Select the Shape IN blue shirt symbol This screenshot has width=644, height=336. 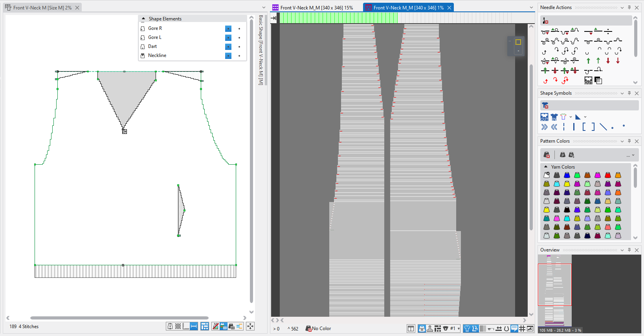click(x=554, y=117)
